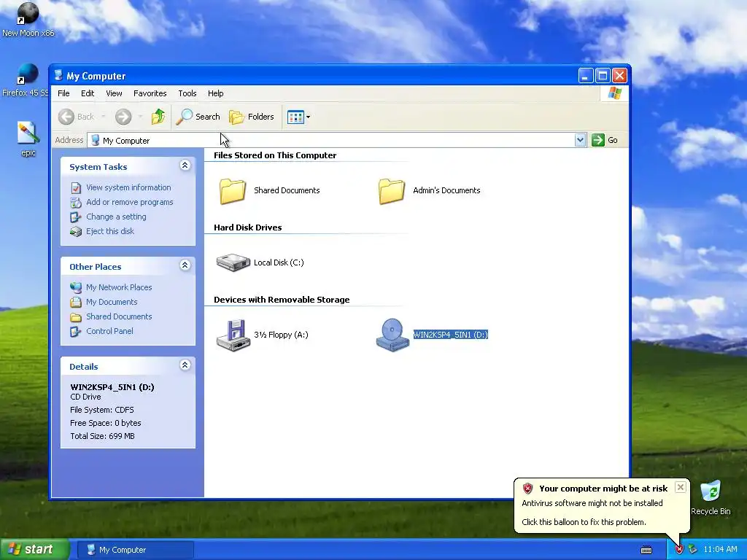Open My Documents link in sidebar
Image resolution: width=747 pixels, height=560 pixels.
tap(112, 302)
